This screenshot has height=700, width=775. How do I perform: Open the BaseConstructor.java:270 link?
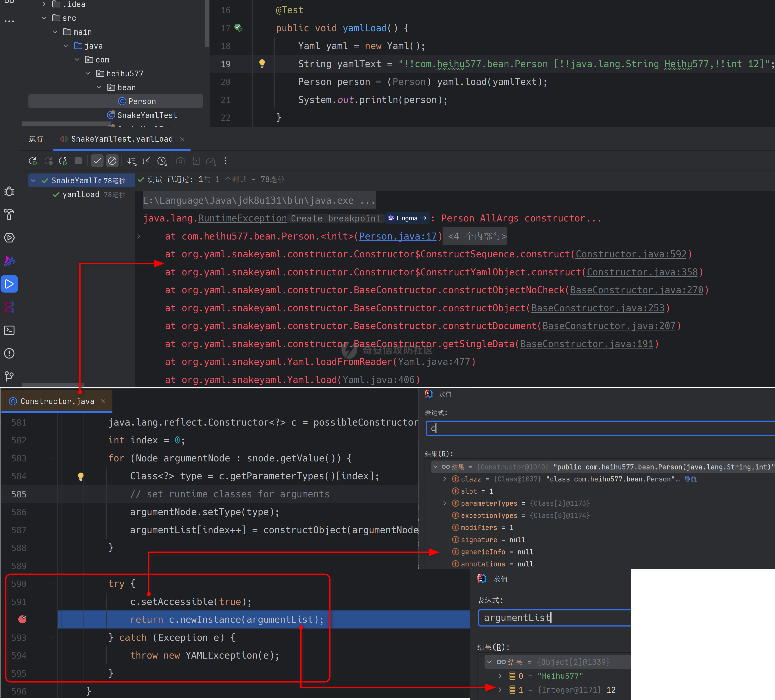(637, 290)
